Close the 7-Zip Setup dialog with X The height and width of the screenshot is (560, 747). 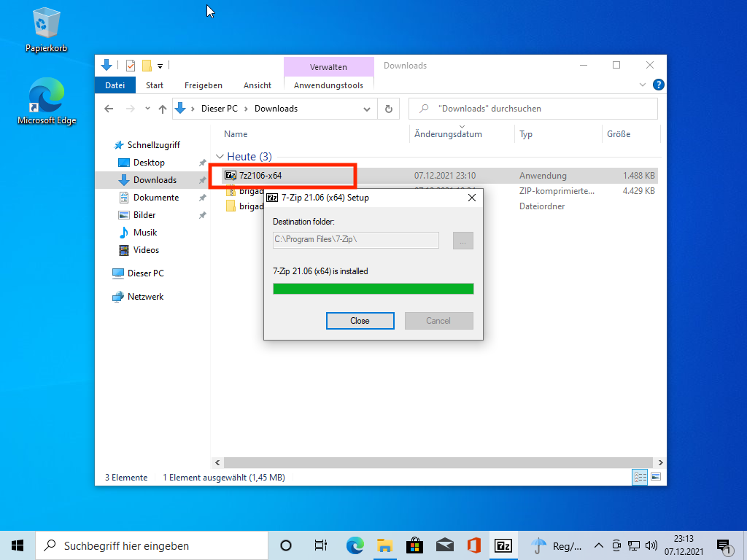472,198
